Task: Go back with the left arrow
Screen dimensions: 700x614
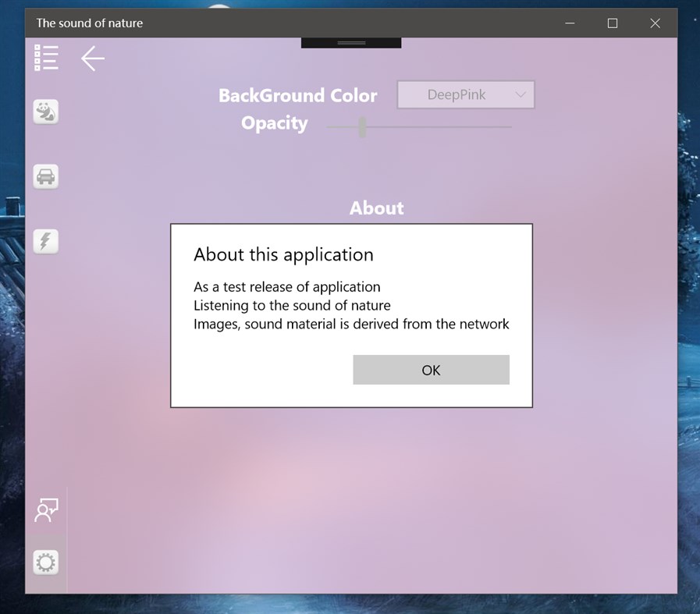Action: 92,58
